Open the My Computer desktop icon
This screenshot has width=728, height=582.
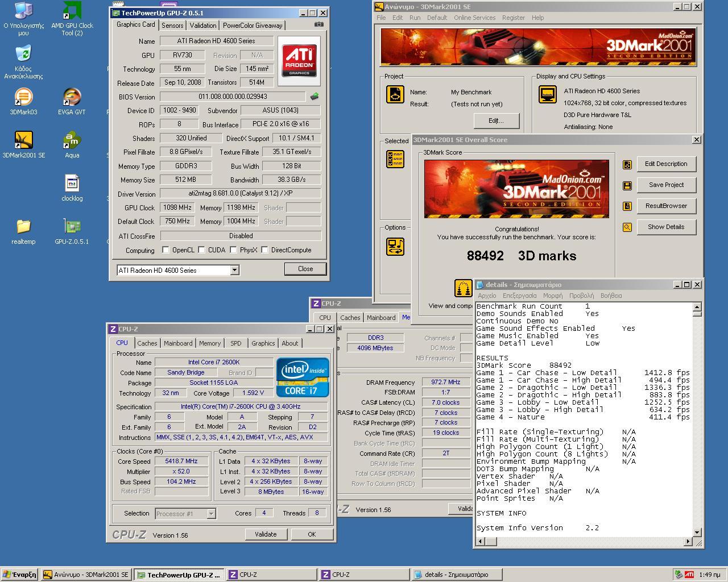click(23, 19)
